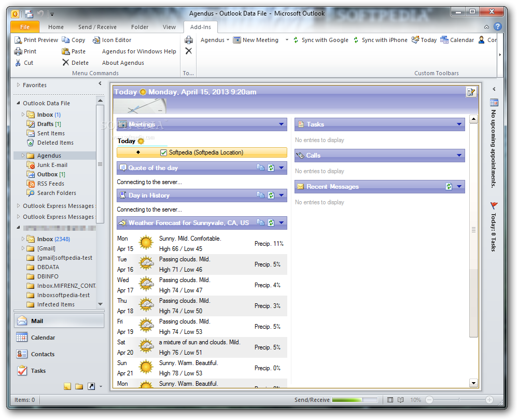The height and width of the screenshot is (420, 518).
Task: Click the calendar icon in the To-Do bar
Action: pyautogui.click(x=494, y=103)
